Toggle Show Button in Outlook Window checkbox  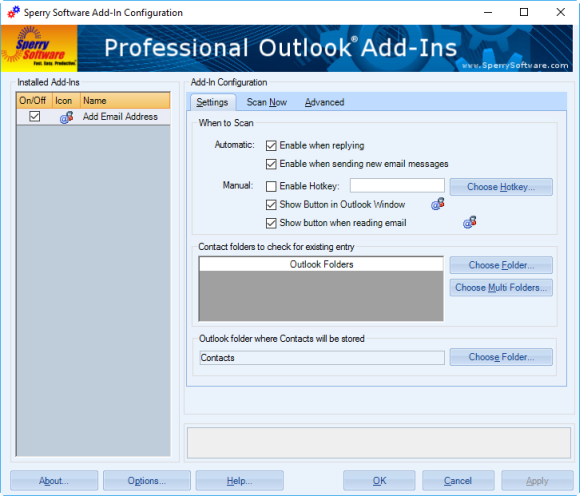(x=271, y=205)
